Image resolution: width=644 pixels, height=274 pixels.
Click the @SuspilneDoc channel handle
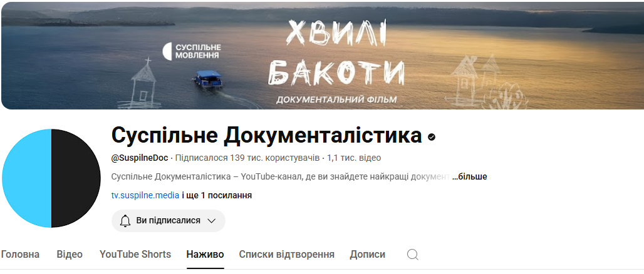pyautogui.click(x=140, y=158)
